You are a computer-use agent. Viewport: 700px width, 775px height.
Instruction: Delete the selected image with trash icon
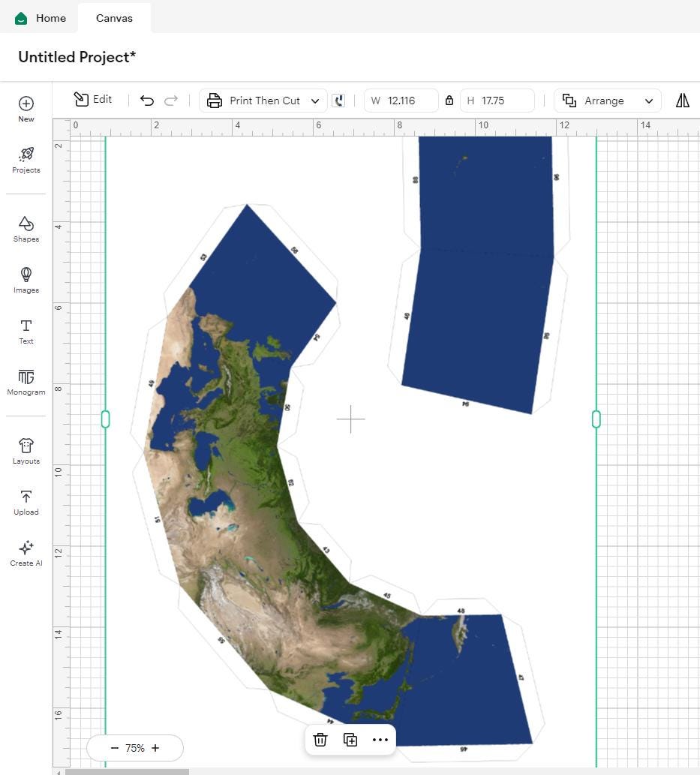click(320, 740)
